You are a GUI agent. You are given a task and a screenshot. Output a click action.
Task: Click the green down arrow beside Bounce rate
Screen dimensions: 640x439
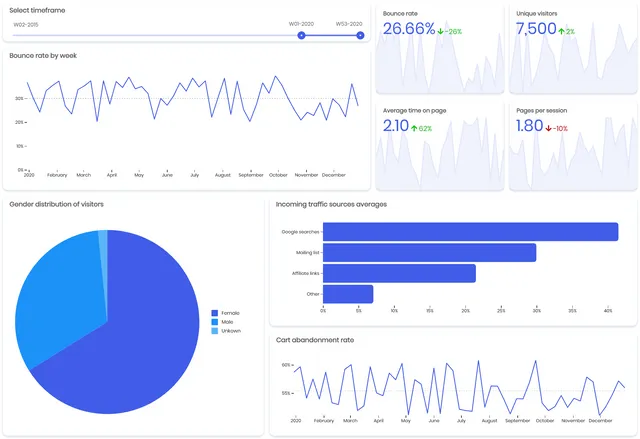click(440, 31)
